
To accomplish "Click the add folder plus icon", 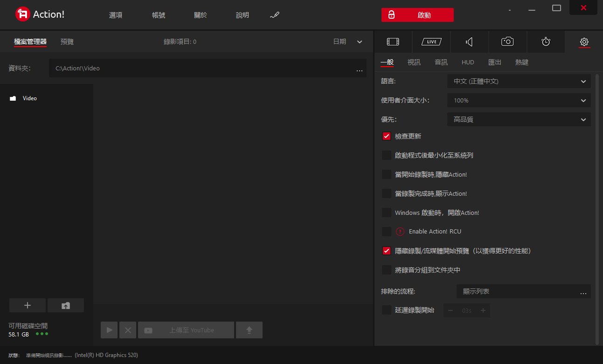I will click(x=28, y=305).
